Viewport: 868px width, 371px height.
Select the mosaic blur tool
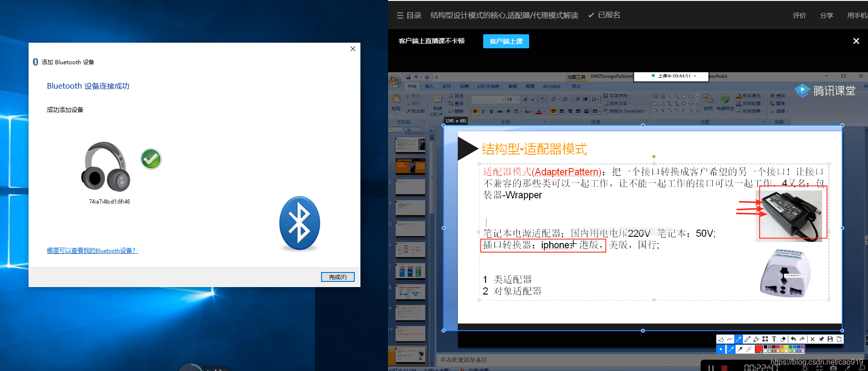pyautogui.click(x=765, y=339)
